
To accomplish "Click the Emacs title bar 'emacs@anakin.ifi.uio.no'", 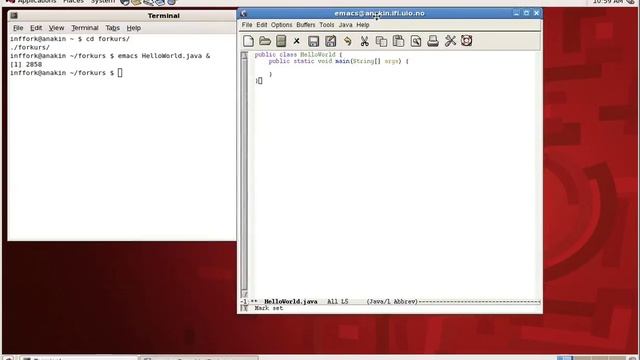I will point(379,13).
